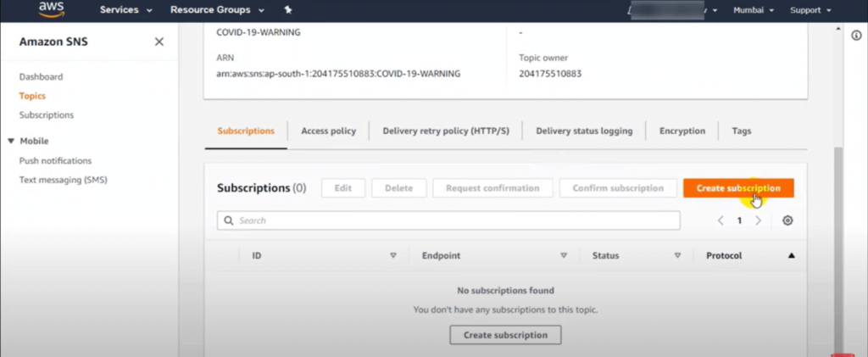This screenshot has height=357, width=868.
Task: Go to next subscriptions page
Action: point(759,220)
